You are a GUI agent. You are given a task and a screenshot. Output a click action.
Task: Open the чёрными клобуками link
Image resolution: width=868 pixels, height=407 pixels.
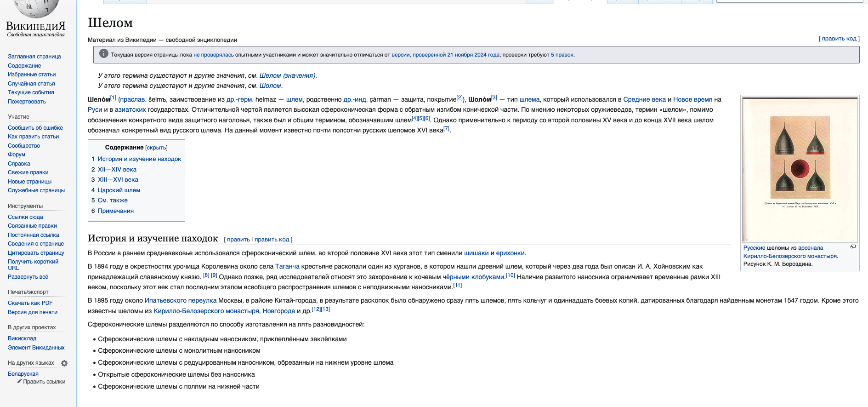473,277
